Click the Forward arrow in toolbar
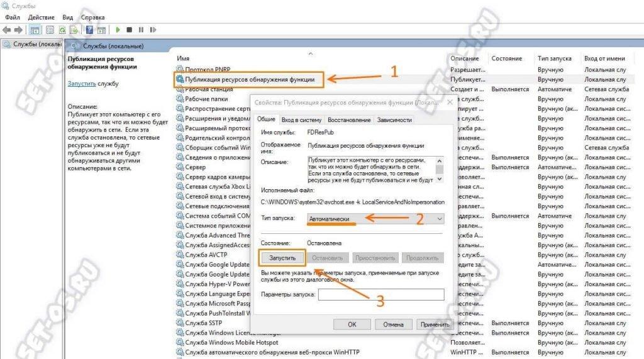Screen dimensions: 644x359 [18, 30]
